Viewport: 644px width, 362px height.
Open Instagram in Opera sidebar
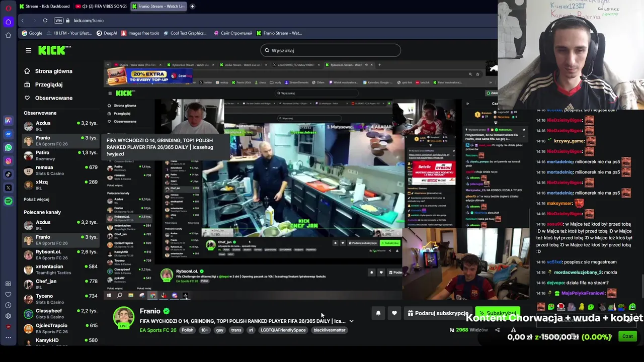8,161
